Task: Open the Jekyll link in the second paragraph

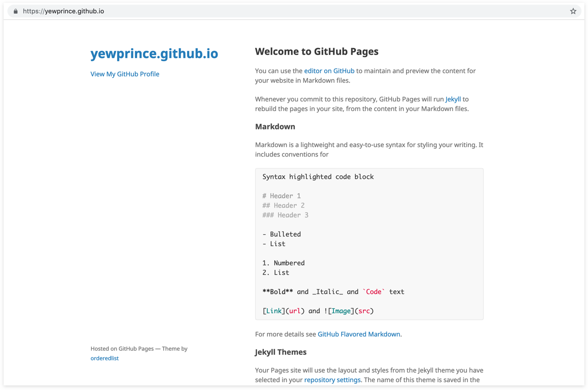Action: [453, 99]
